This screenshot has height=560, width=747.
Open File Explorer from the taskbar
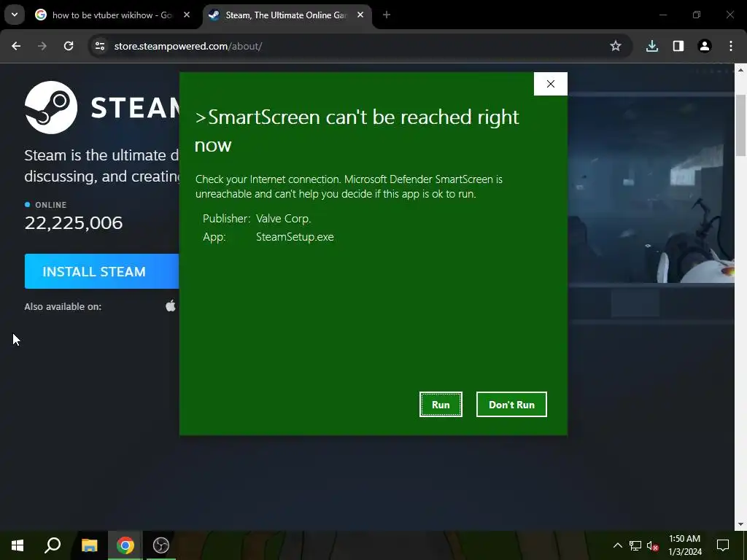[89, 545]
